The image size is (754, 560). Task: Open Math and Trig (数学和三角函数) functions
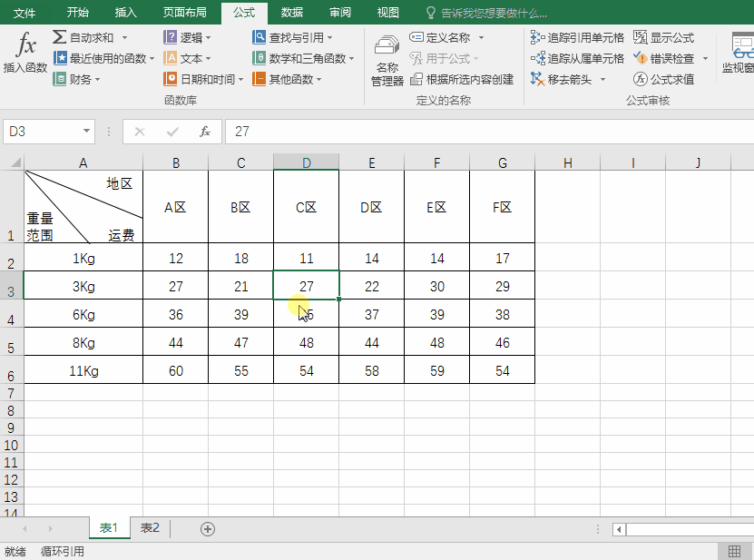303,58
